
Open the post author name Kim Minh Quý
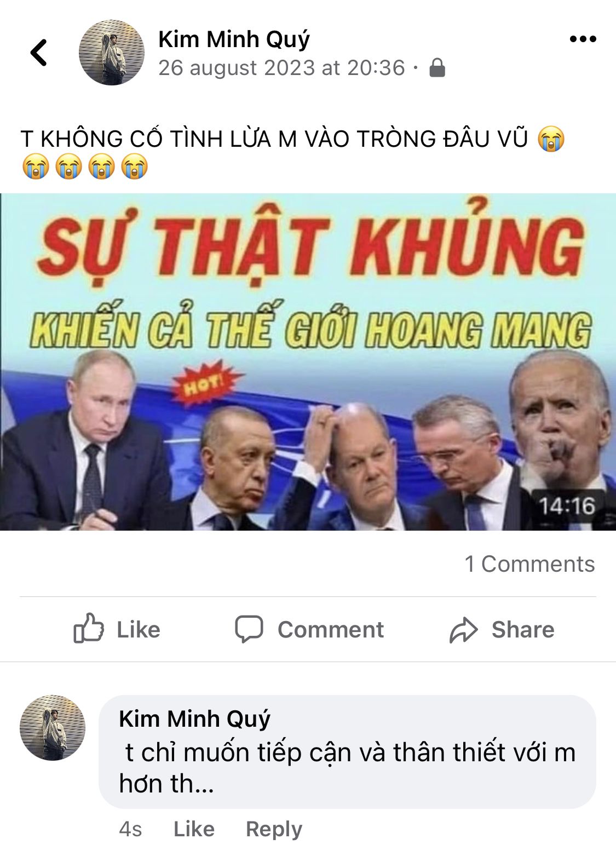pyautogui.click(x=234, y=39)
